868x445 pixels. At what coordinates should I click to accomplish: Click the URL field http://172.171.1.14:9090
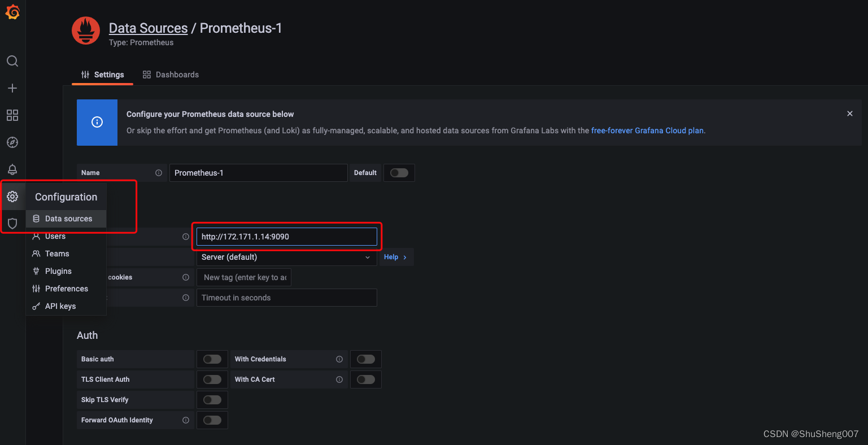[287, 237]
